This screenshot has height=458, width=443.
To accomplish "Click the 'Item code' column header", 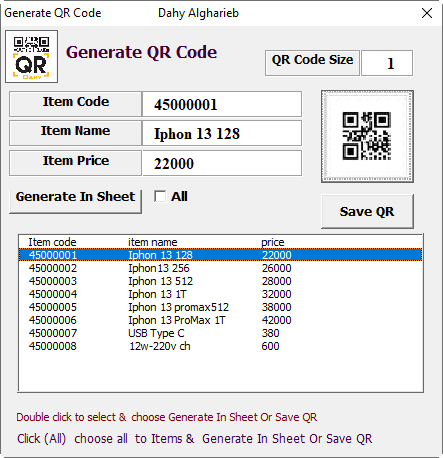I will (52, 242).
